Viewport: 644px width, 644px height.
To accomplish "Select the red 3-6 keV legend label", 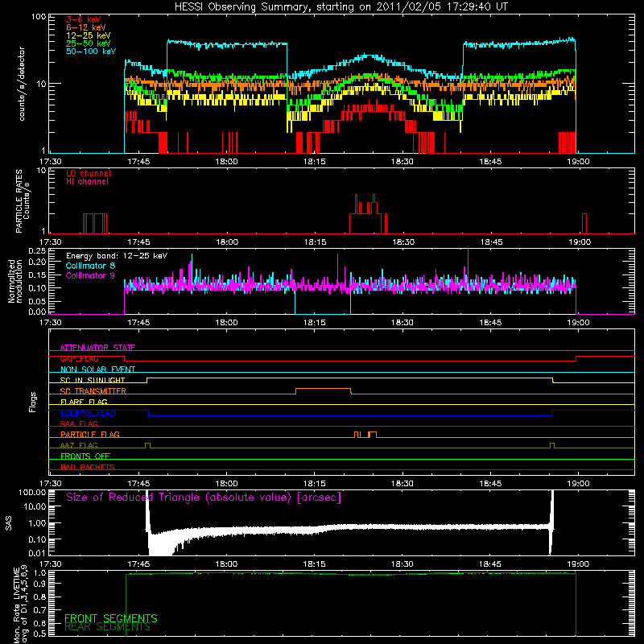I will coord(84,19).
